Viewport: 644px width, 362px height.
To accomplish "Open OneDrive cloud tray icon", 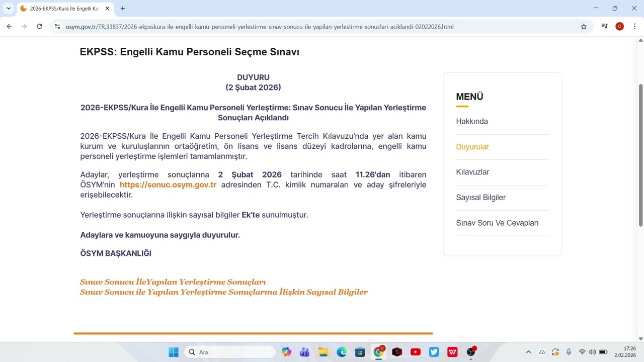I will point(542,352).
